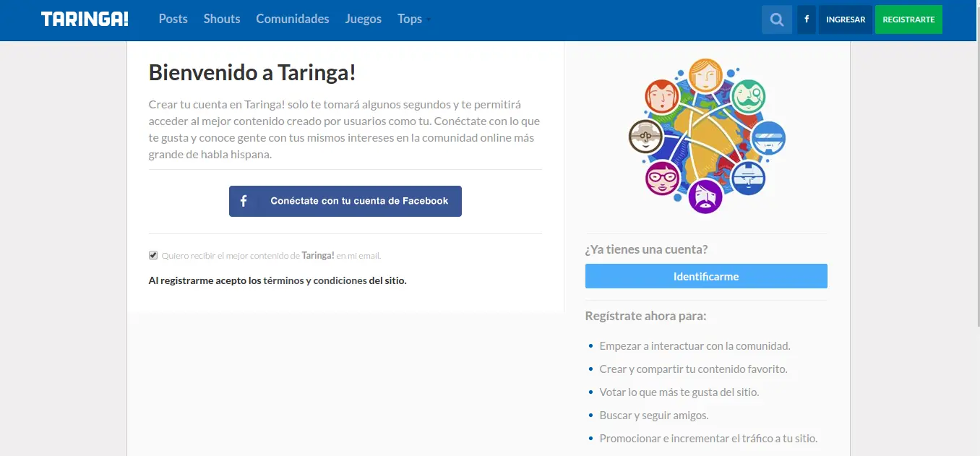Open the Posts section
980x456 pixels.
[x=173, y=19]
